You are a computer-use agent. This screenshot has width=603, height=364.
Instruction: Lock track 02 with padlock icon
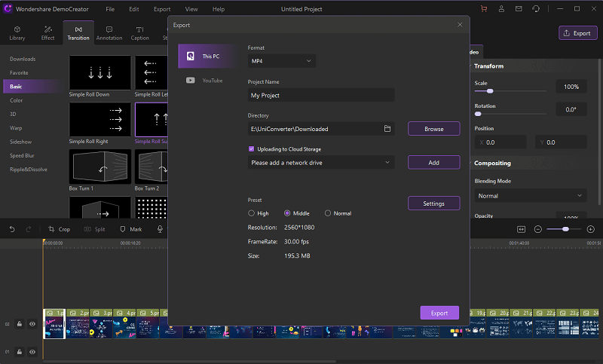[20, 324]
